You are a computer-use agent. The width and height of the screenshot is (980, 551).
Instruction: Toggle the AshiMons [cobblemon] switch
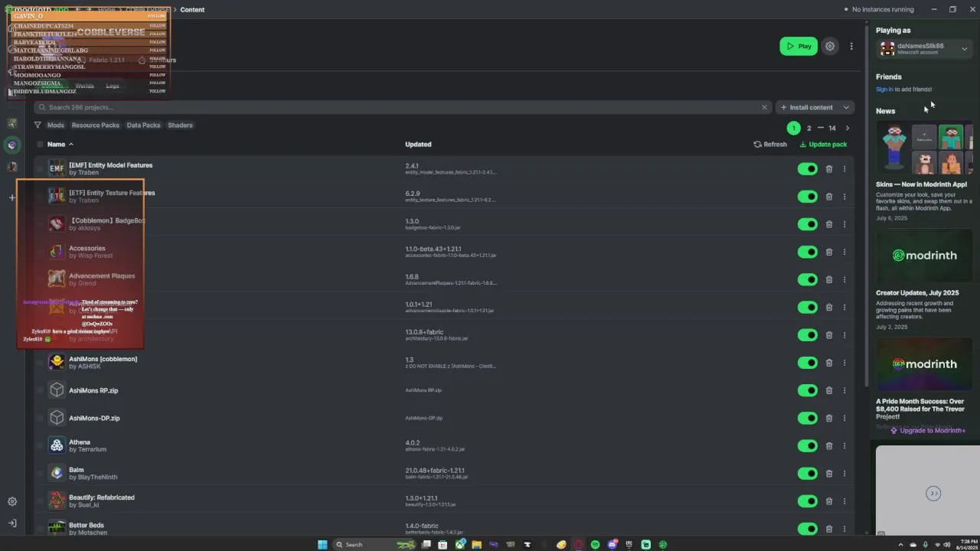point(808,363)
